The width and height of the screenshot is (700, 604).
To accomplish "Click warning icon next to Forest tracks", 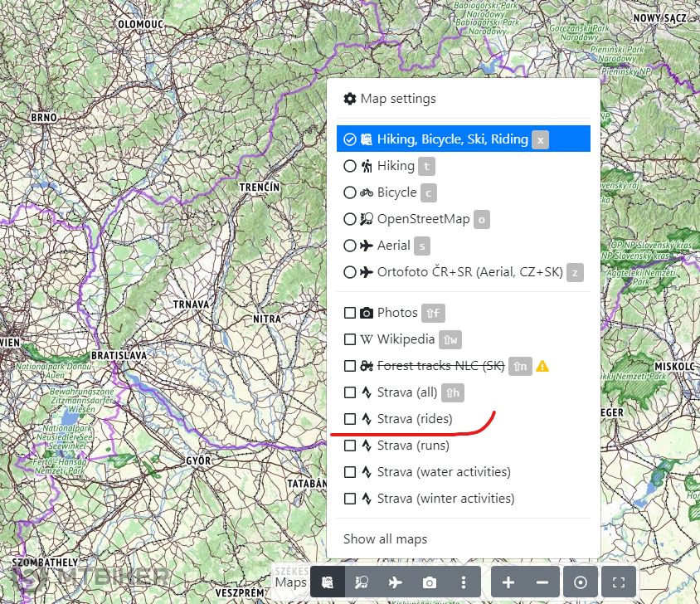I will [x=542, y=366].
